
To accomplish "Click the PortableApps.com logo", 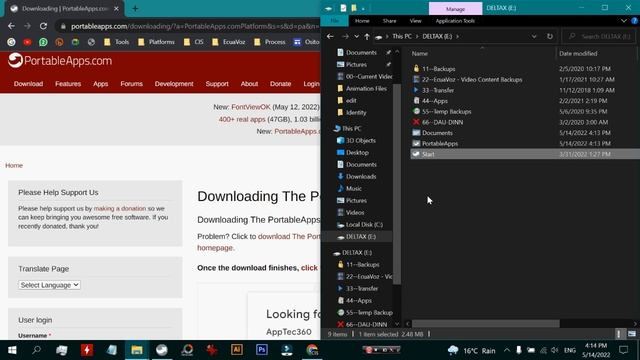I will pyautogui.click(x=60, y=61).
